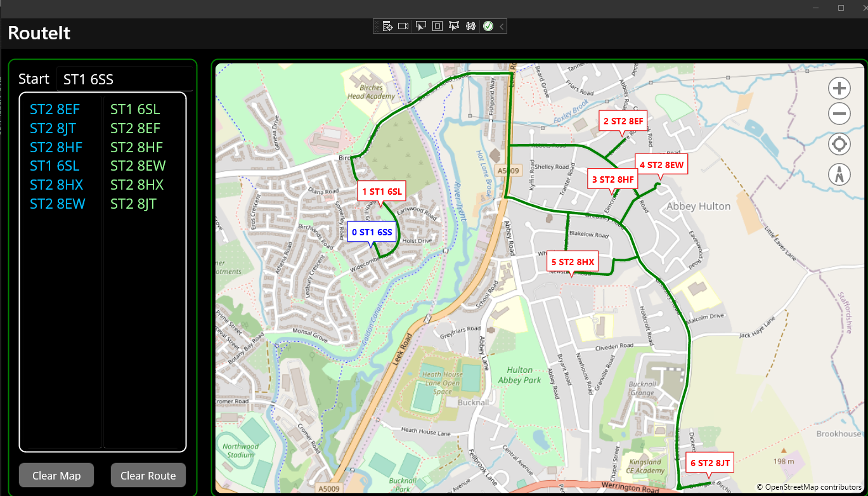Click the green checkmark status icon

pos(488,26)
